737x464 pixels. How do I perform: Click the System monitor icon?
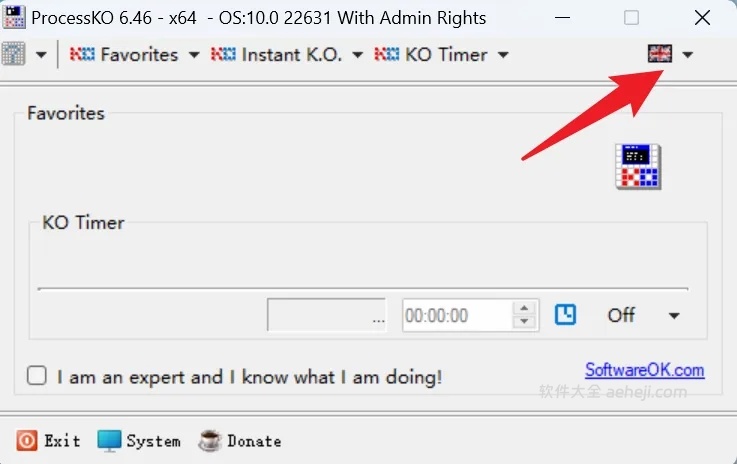coord(109,441)
